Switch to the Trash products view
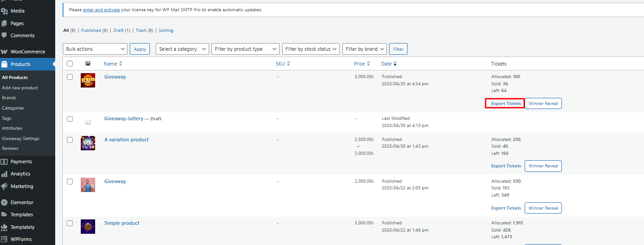 tap(141, 31)
